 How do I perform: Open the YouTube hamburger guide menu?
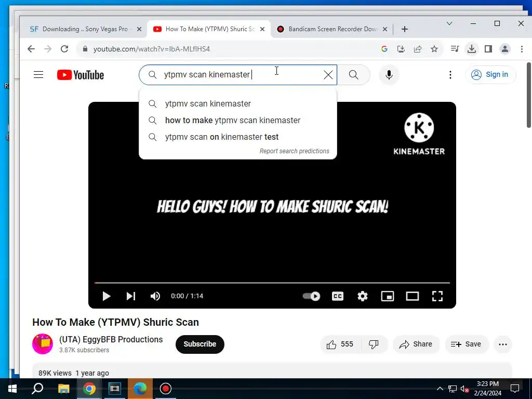click(38, 75)
